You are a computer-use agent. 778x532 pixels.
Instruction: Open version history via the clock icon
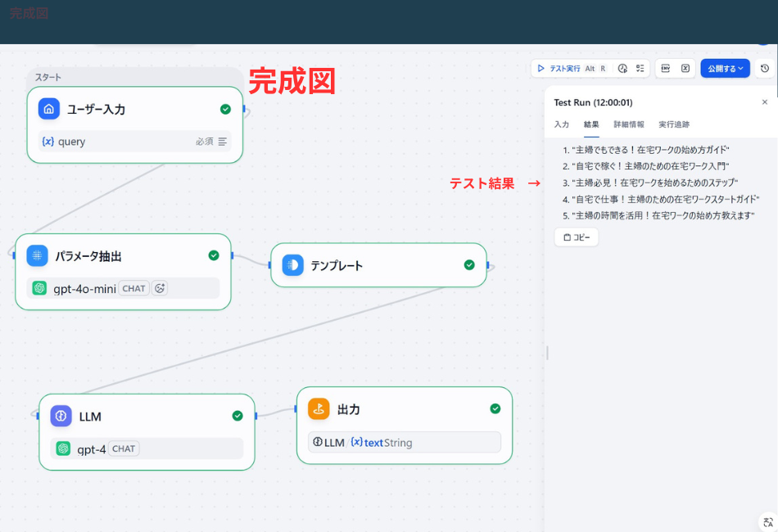click(x=766, y=68)
